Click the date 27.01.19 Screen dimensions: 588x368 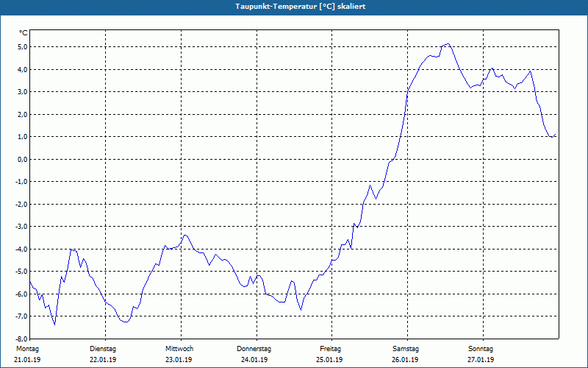(481, 360)
